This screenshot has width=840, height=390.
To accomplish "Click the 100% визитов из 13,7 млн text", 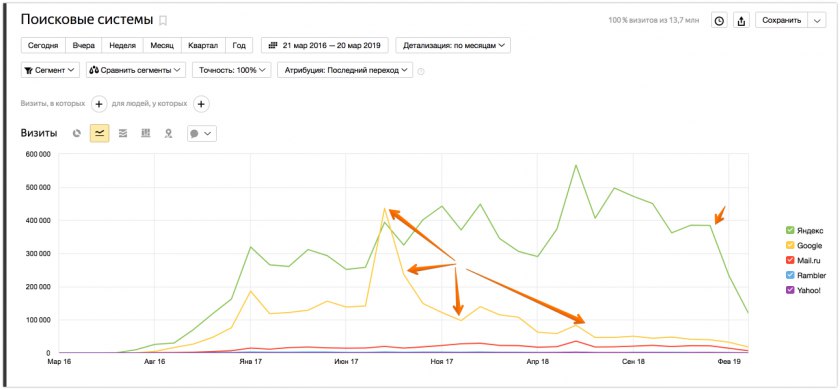I will tap(654, 21).
